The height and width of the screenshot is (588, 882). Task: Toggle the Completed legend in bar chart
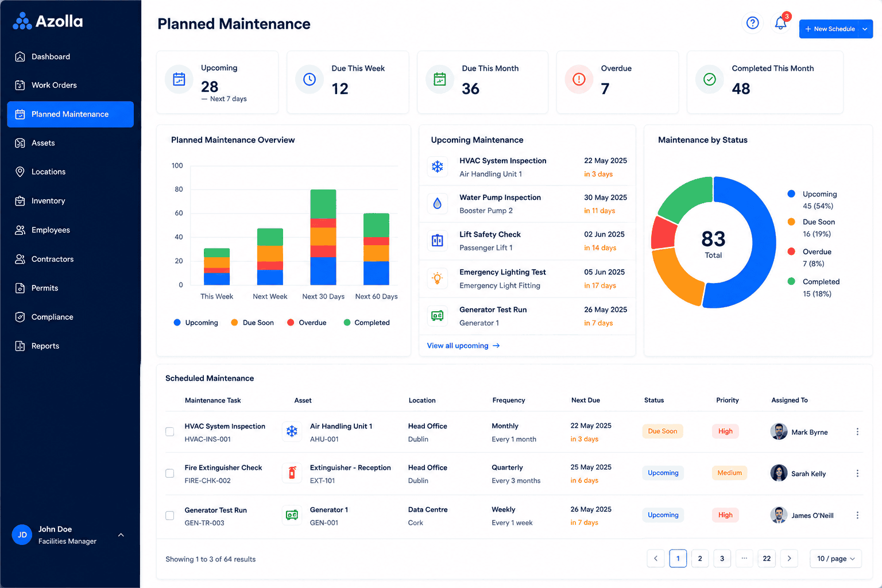pyautogui.click(x=366, y=323)
